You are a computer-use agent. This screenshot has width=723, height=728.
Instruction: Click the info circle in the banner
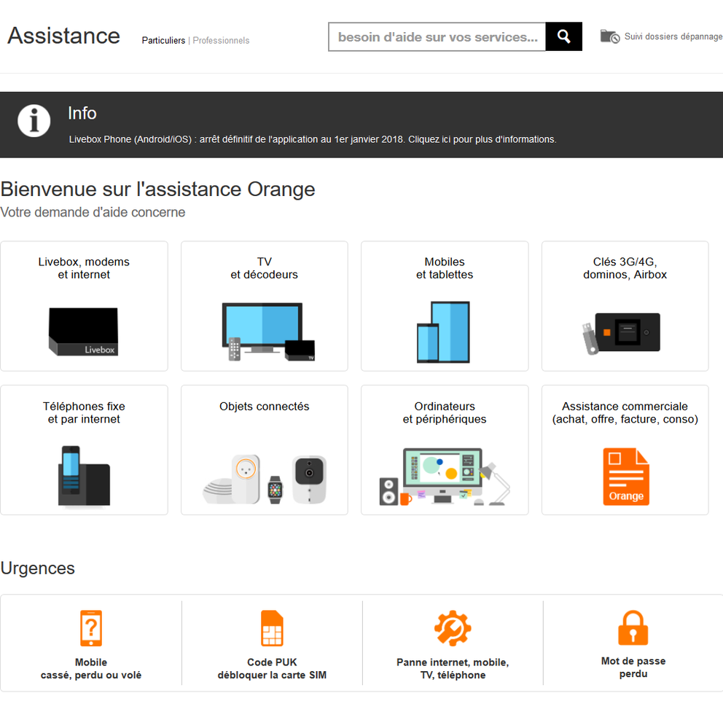tap(34, 121)
